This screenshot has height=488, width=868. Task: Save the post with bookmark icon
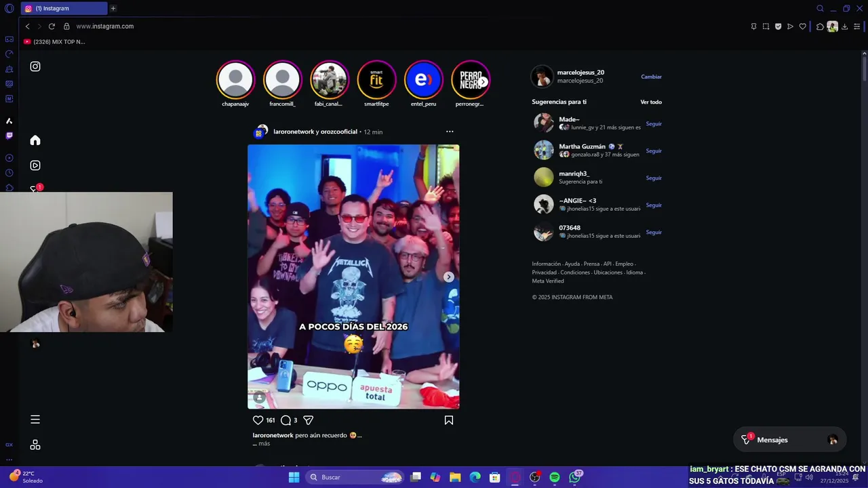click(x=448, y=420)
